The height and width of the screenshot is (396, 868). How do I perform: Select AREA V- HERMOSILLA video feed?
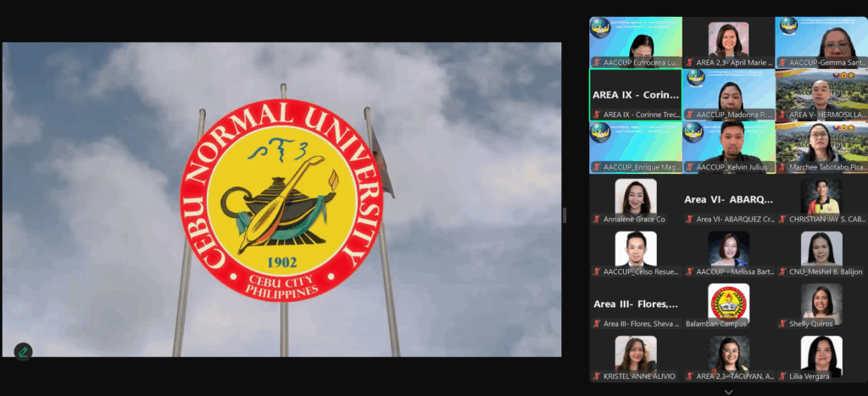821,95
